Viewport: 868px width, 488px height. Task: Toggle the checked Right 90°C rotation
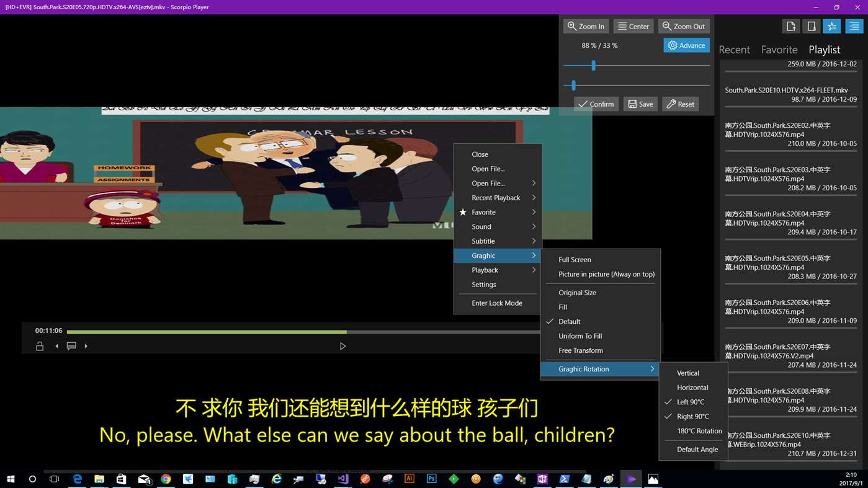(x=693, y=417)
